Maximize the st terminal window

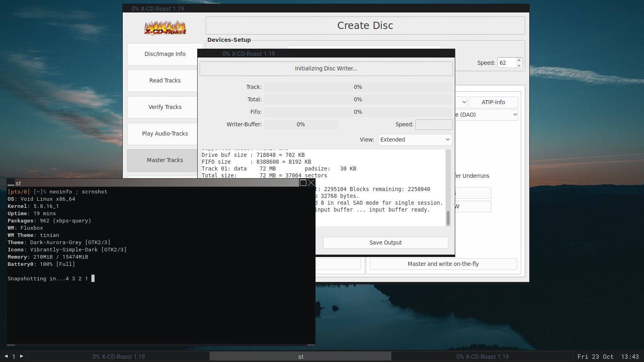tap(303, 183)
